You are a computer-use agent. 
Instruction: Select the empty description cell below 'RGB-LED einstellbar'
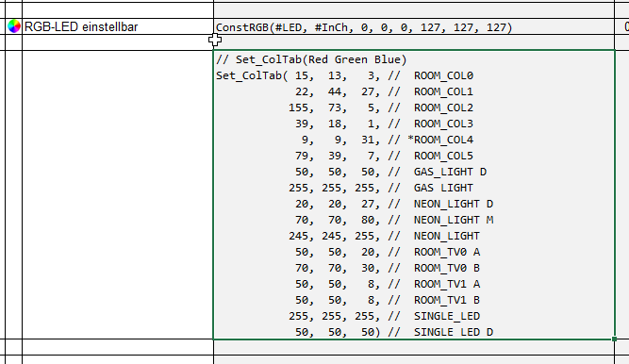tap(118, 42)
